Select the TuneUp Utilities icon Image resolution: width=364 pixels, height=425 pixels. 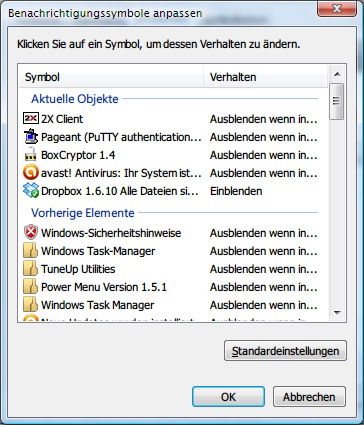(31, 269)
